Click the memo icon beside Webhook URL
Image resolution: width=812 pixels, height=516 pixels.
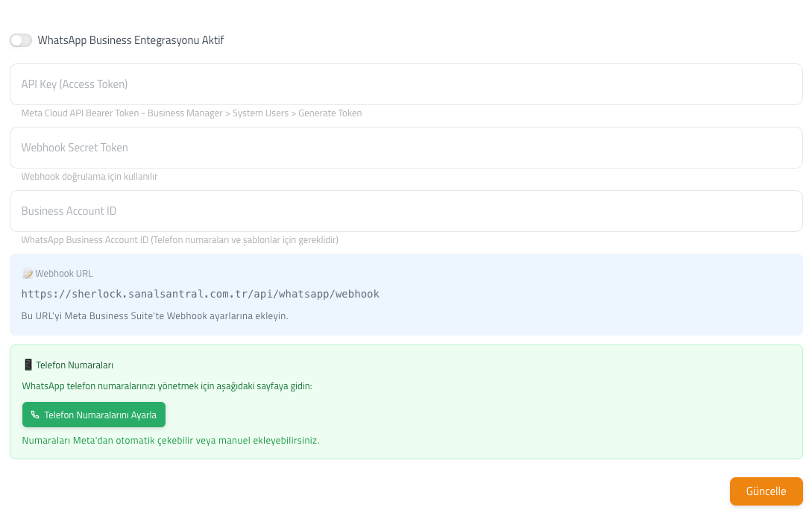coord(28,274)
